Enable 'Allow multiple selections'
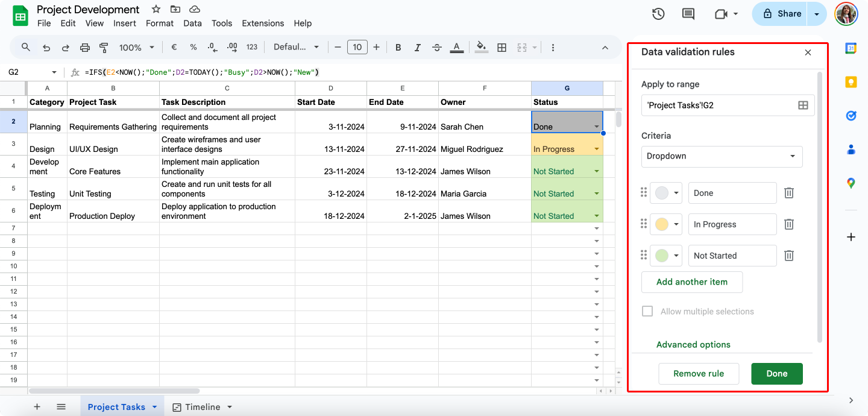The height and width of the screenshot is (416, 868). 647,311
